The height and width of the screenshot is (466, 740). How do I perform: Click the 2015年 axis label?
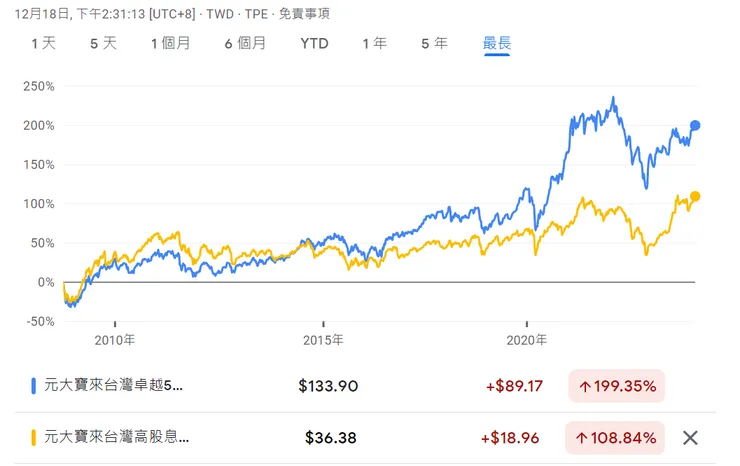tap(323, 339)
